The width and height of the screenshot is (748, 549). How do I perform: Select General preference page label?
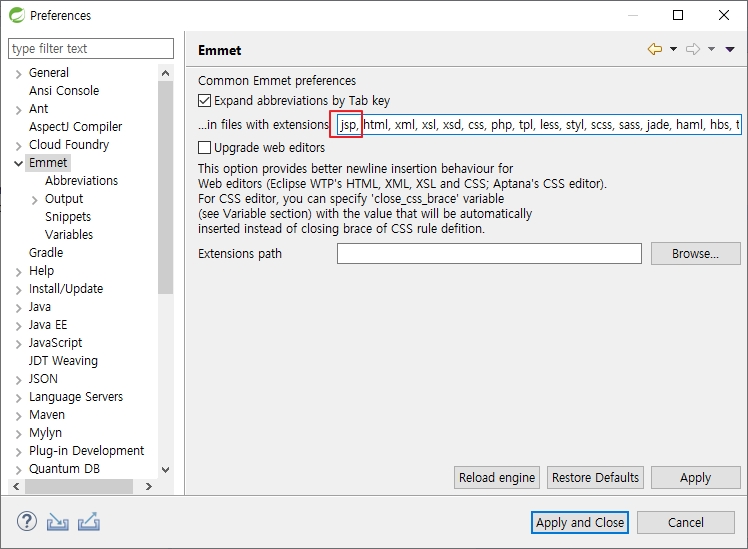pyautogui.click(x=49, y=73)
